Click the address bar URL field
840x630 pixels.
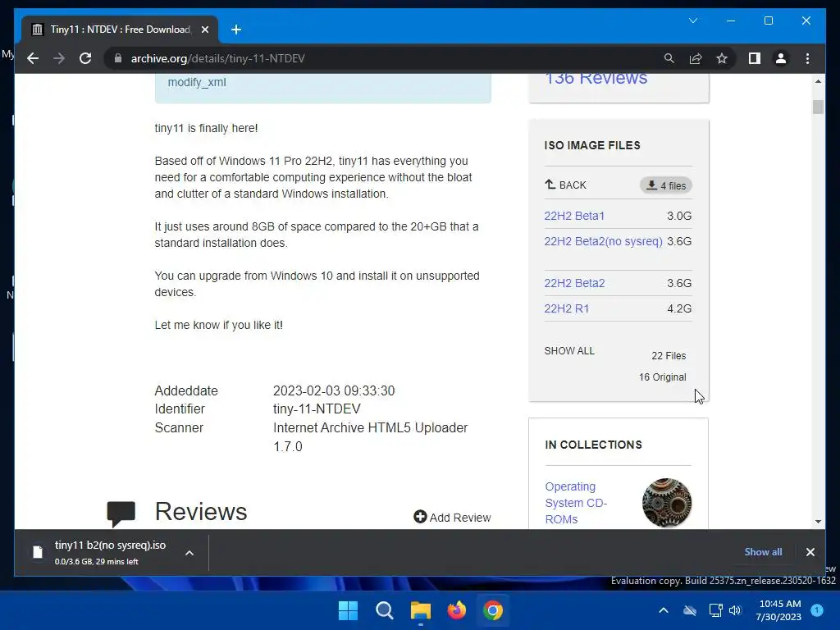pyautogui.click(x=386, y=58)
